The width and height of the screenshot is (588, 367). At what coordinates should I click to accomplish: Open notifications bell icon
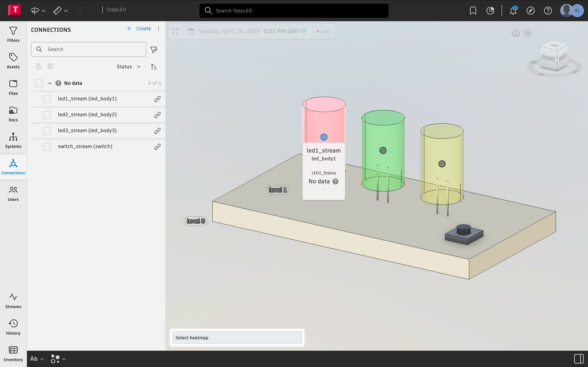513,11
